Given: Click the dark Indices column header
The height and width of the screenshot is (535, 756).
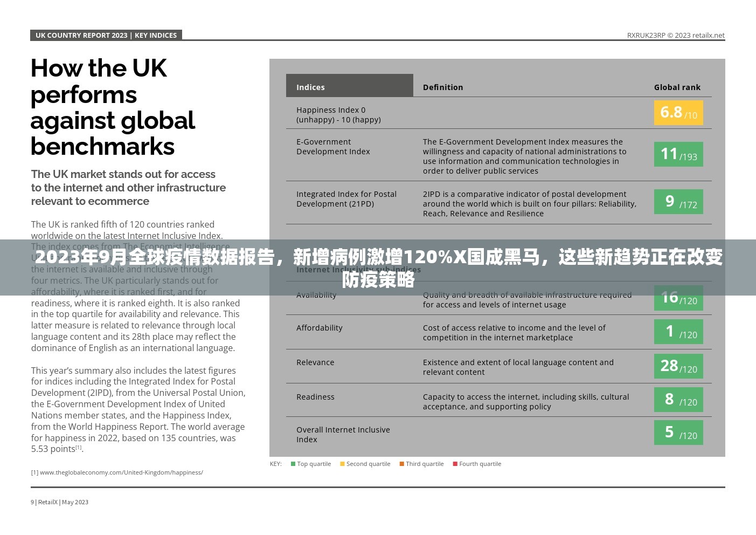Looking at the screenshot, I should click(349, 86).
